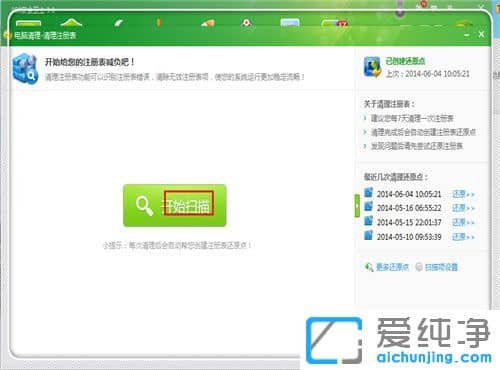The width and height of the screenshot is (500, 370).
Task: Click the file icon beside 2014-06-04 10:05:21
Action: pos(368,192)
